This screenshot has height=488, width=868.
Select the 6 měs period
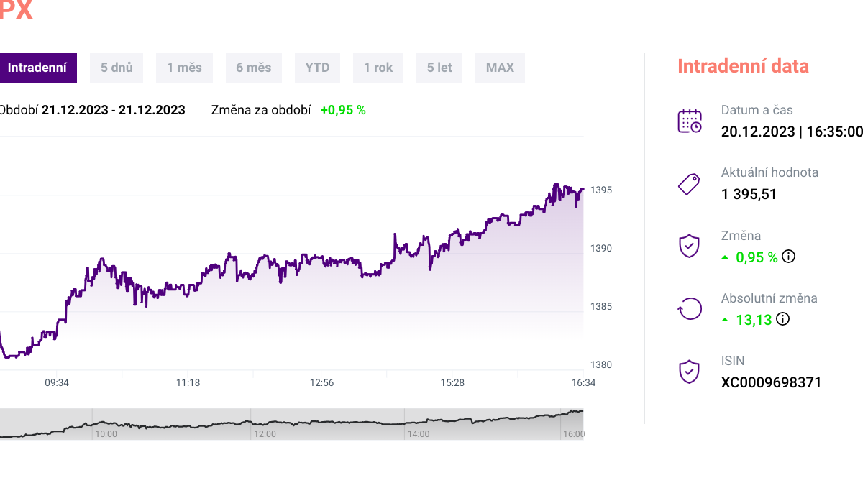(x=253, y=68)
